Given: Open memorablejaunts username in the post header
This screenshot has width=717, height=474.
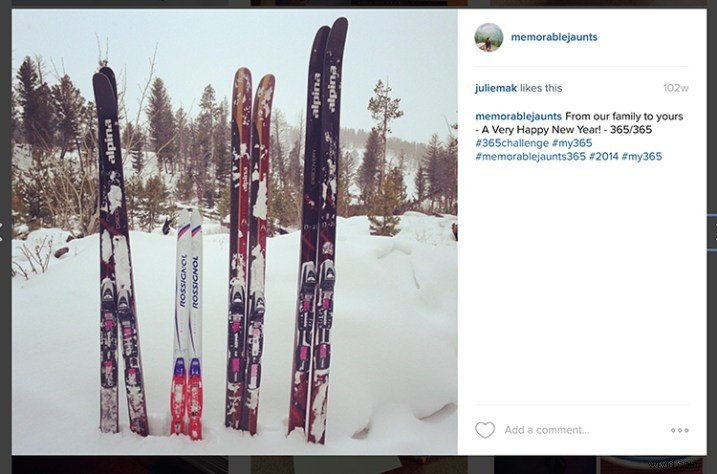Looking at the screenshot, I should [x=554, y=37].
